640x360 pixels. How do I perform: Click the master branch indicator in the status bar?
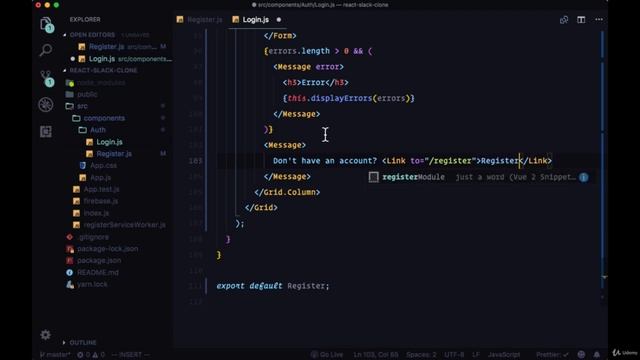55,355
